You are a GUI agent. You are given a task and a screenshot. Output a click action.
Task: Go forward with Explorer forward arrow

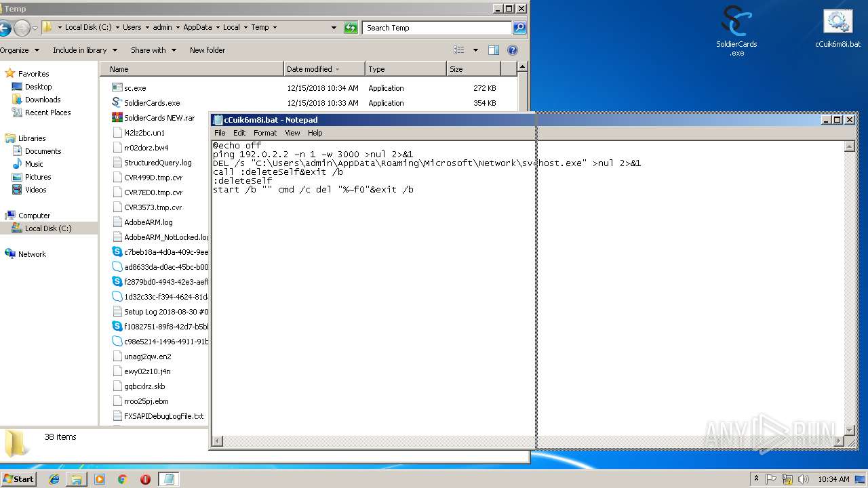[x=22, y=28]
